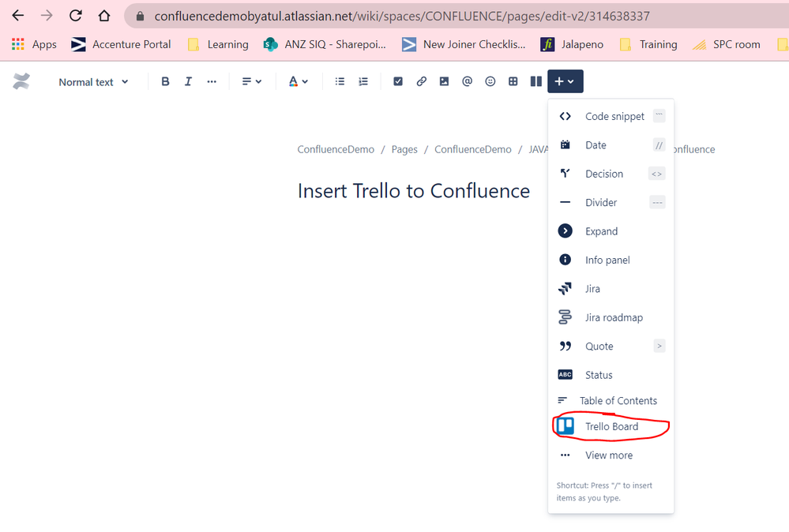Open the SPC room bookmark
This screenshot has height=532, width=789.
726,44
